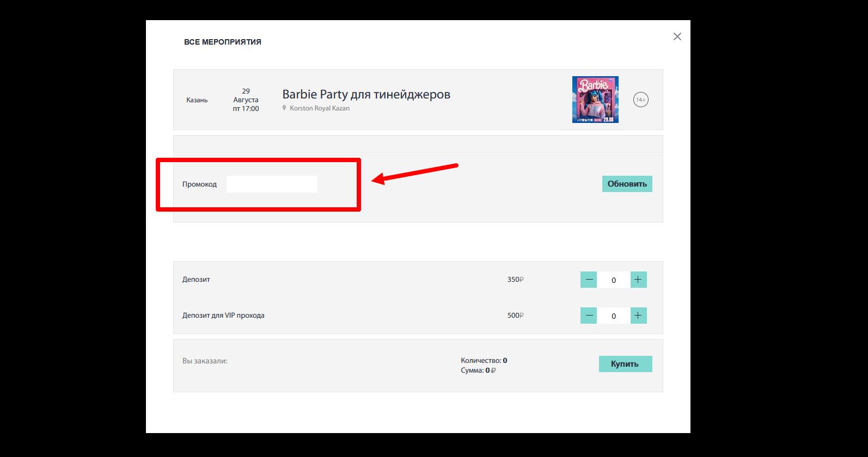Open the Korston Royal Kazan venue text
The image size is (868, 457).
(x=320, y=108)
